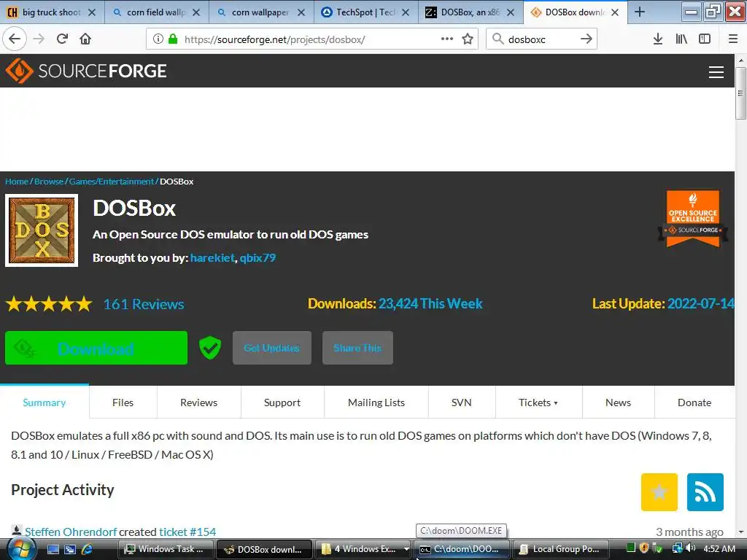Click the green security shield checkmark
The image size is (747, 560).
[209, 348]
